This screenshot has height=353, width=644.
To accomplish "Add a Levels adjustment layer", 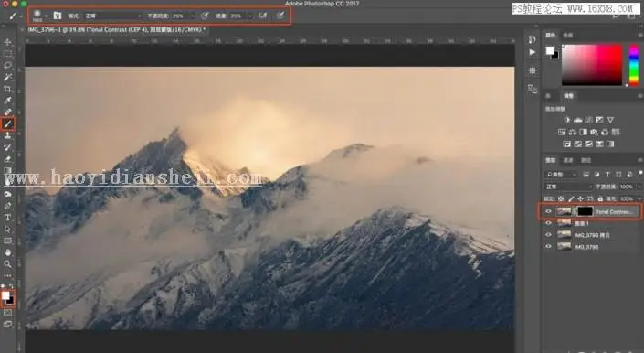I will (578, 120).
